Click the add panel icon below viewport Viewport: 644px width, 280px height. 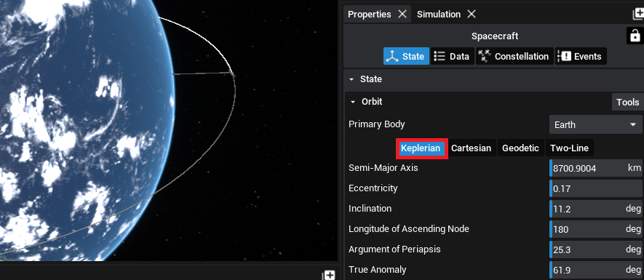pyautogui.click(x=329, y=275)
